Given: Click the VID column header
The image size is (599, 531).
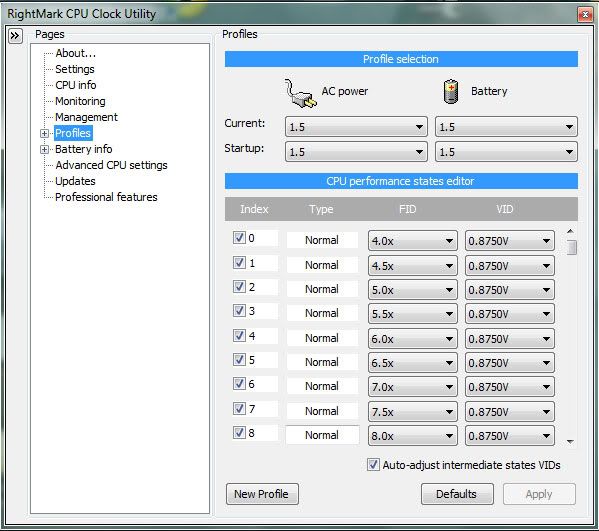Looking at the screenshot, I should click(504, 209).
